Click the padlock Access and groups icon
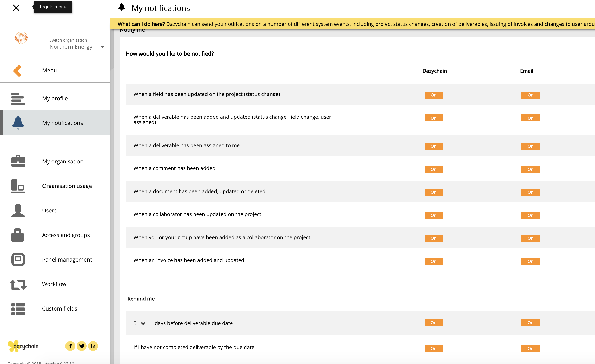 click(x=17, y=235)
